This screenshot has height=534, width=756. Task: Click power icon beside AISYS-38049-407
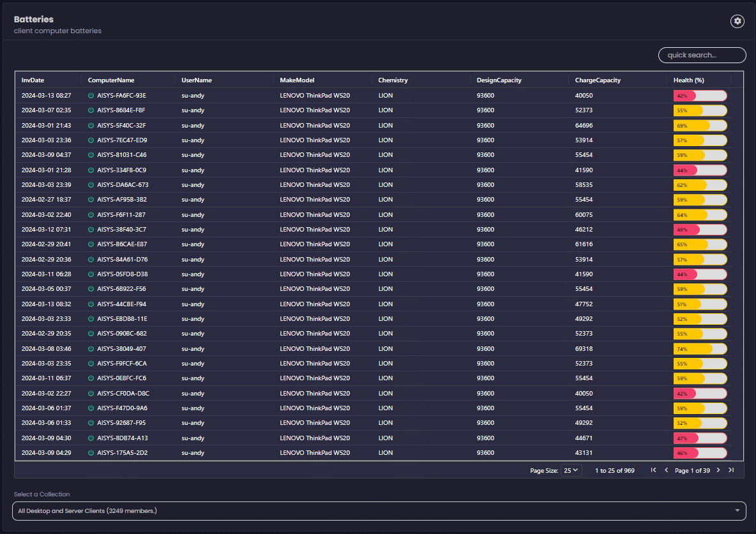point(91,349)
